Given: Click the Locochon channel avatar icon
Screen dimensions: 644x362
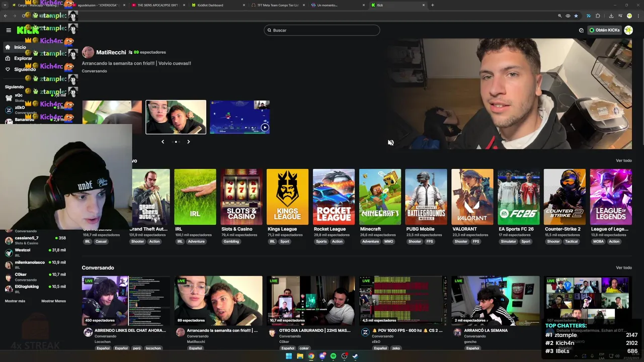Looking at the screenshot, I should pyautogui.click(x=88, y=332).
